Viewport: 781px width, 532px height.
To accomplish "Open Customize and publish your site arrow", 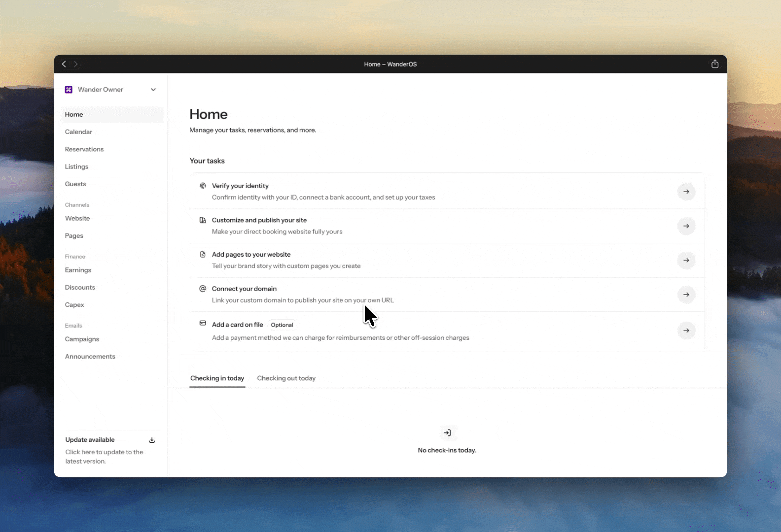I will [x=686, y=226].
